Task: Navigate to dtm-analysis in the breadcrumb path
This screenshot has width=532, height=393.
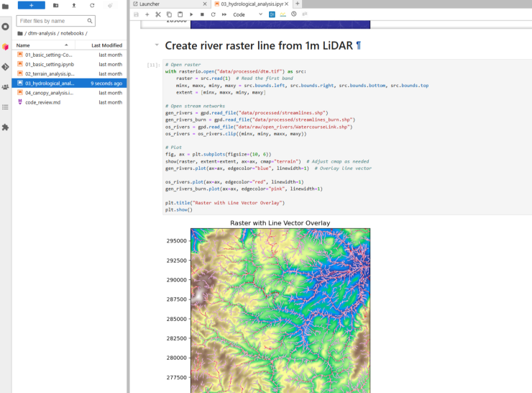Action: click(x=42, y=33)
